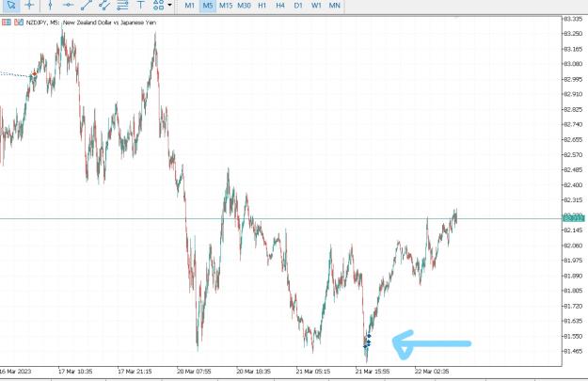The width and height of the screenshot is (588, 381).
Task: Click the 82.825 price axis label
Action: pyautogui.click(x=573, y=109)
